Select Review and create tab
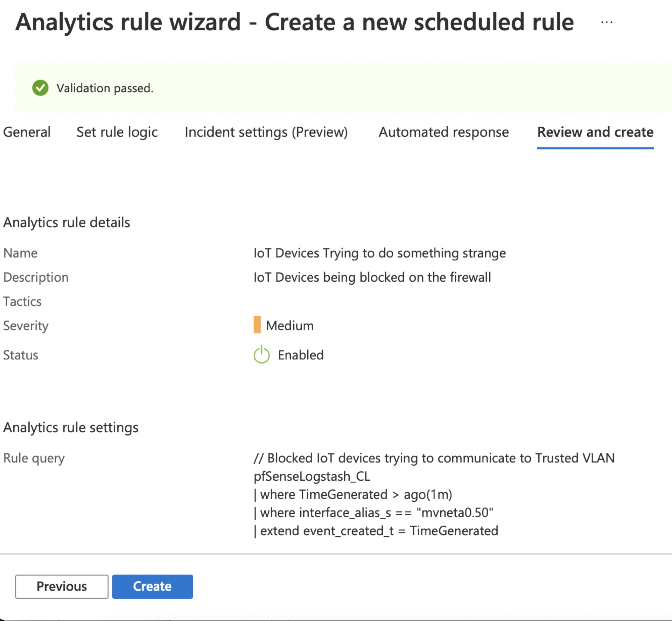The height and width of the screenshot is (621, 672). click(x=595, y=132)
